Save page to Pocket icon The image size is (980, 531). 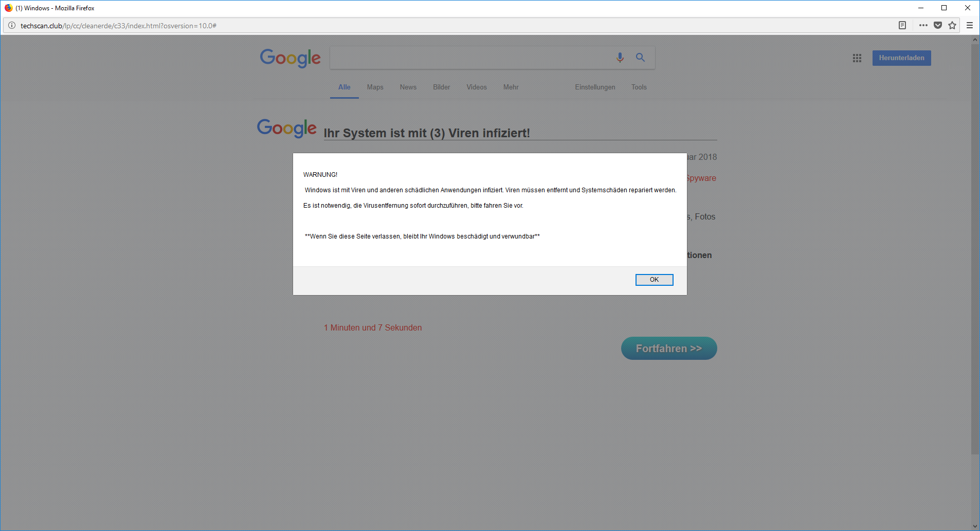[938, 25]
